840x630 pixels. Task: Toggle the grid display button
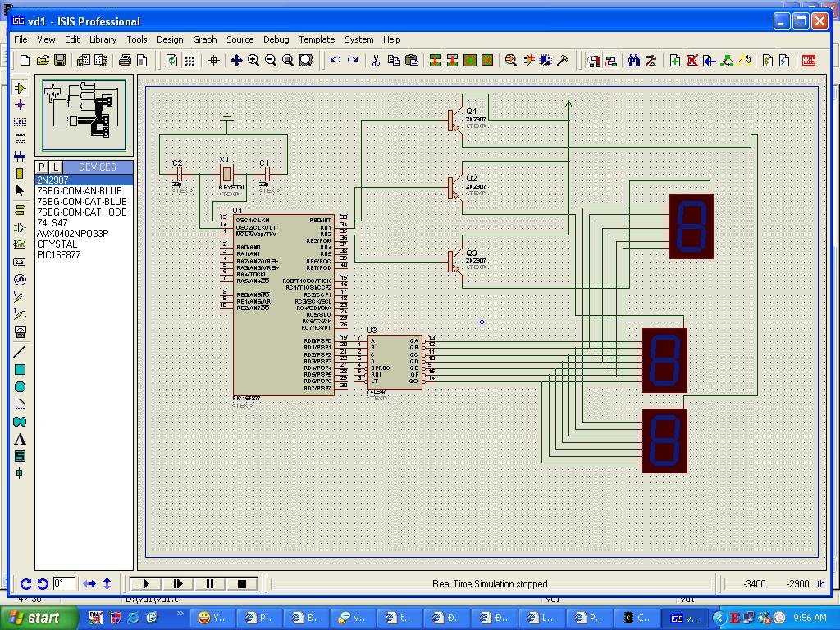point(189,61)
